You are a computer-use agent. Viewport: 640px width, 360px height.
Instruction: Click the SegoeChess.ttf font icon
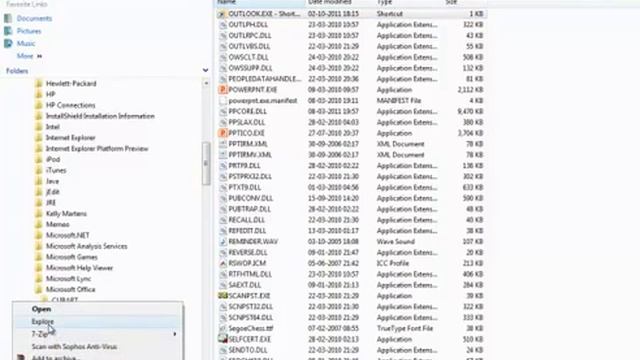222,328
